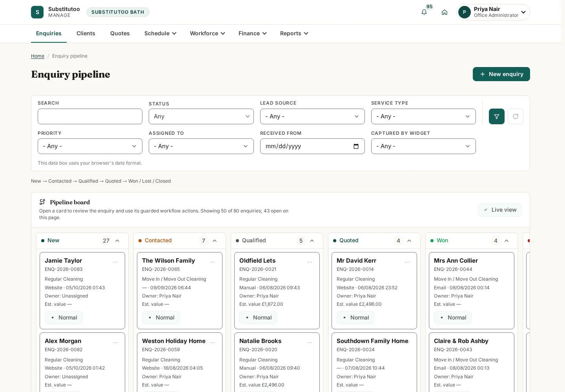The width and height of the screenshot is (565, 392).
Task: Go to home via house icon
Action: click(x=445, y=12)
